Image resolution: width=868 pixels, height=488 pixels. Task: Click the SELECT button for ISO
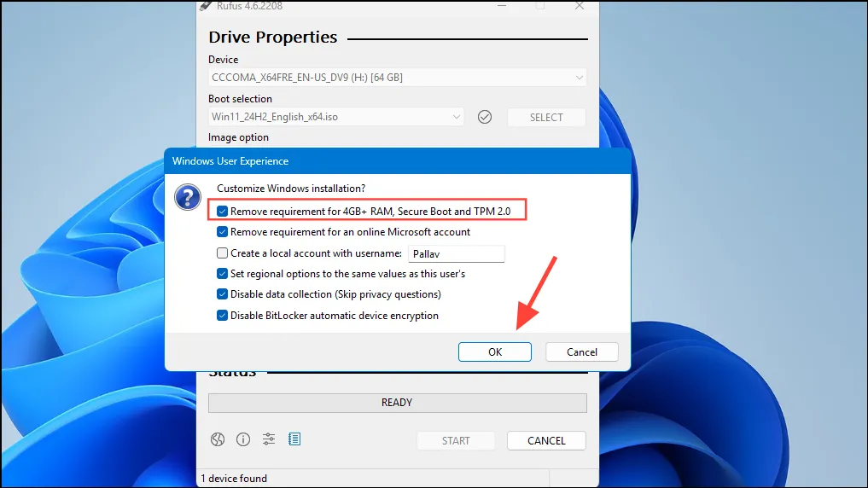546,117
